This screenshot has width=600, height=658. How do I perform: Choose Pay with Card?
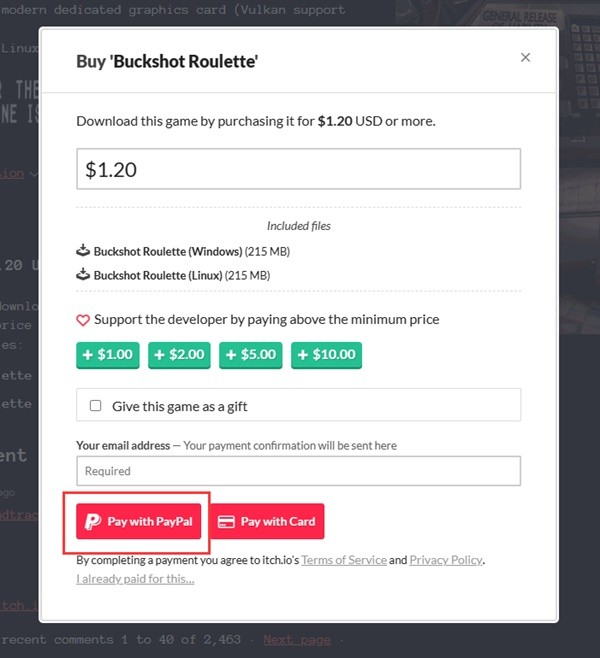(267, 521)
